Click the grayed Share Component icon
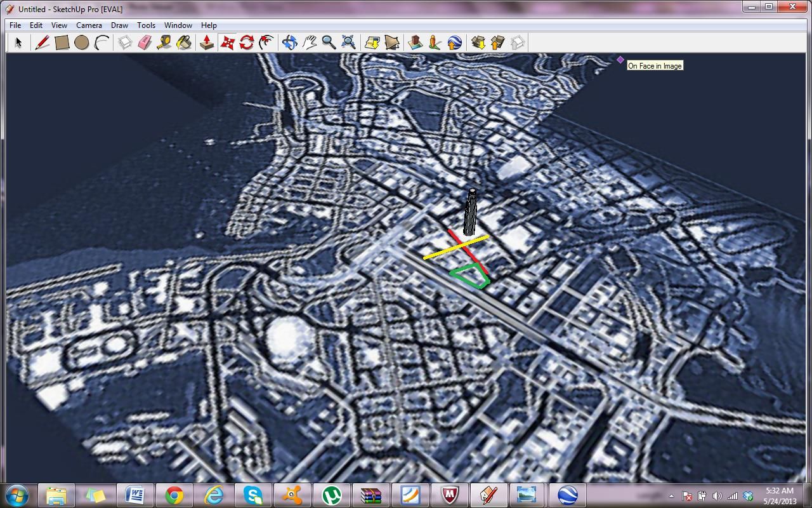Viewport: 812px width, 508px height. (517, 43)
